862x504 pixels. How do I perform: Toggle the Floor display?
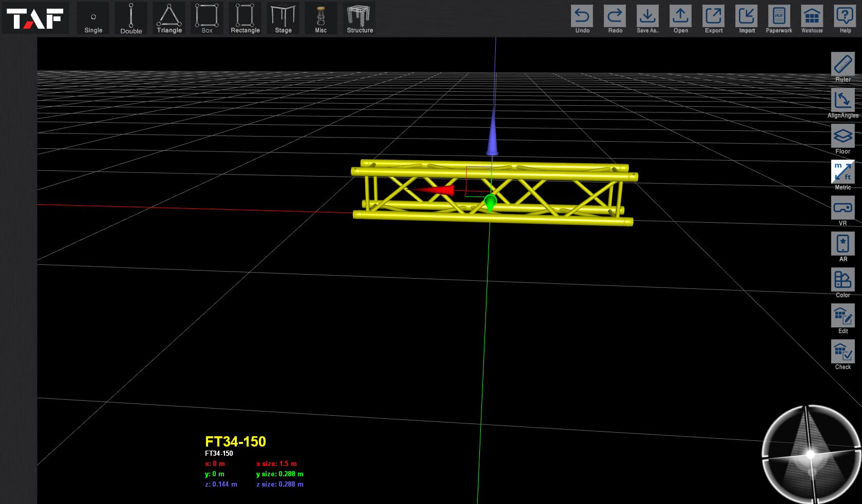pos(843,139)
